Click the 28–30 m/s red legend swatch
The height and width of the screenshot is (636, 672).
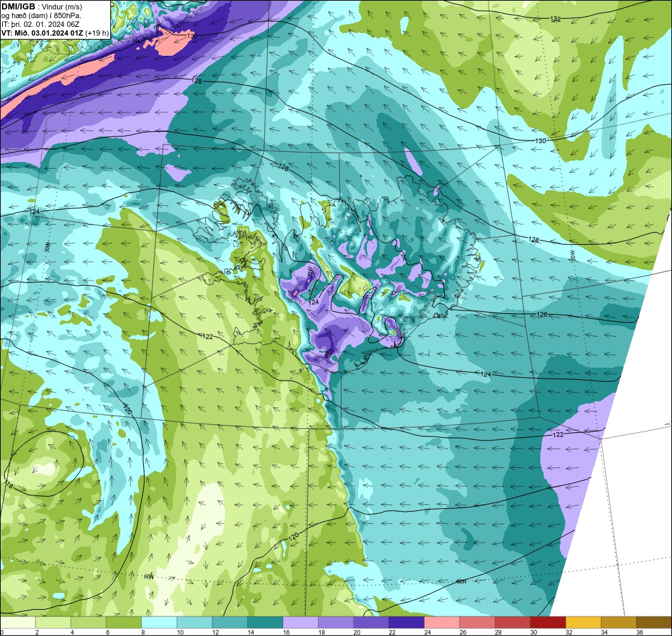pos(513,623)
